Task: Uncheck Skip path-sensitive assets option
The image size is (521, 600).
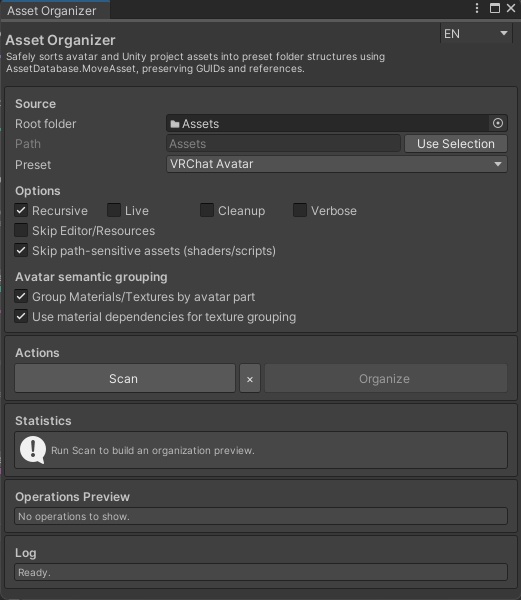Action: coord(21,250)
